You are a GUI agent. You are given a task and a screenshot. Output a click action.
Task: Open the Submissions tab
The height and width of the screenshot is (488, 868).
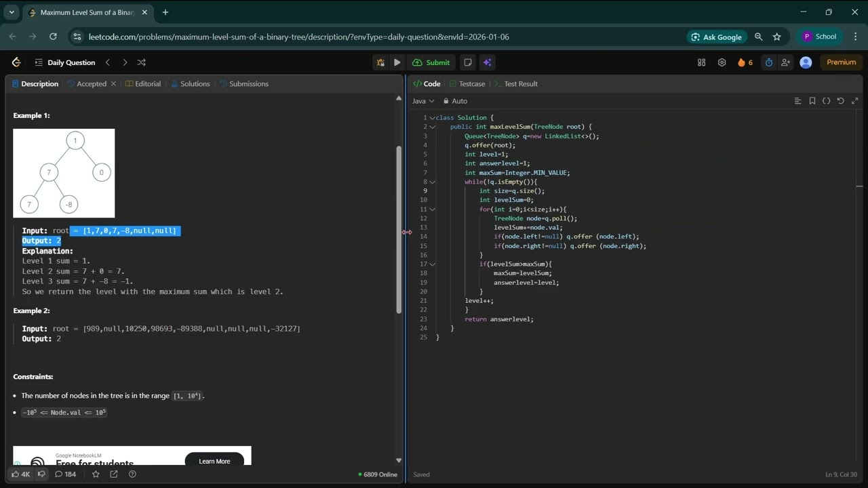point(243,84)
